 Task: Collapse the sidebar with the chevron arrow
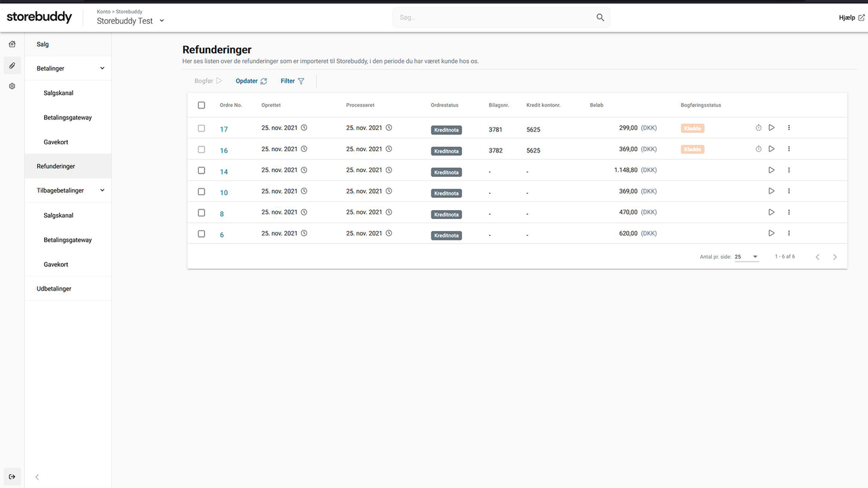(x=37, y=476)
